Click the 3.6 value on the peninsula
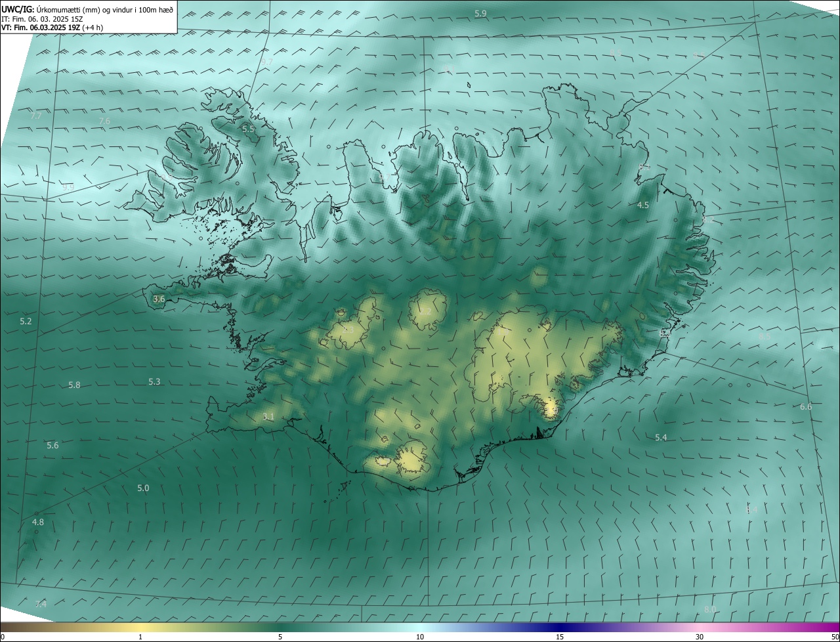Image resolution: width=840 pixels, height=642 pixels. tap(159, 299)
